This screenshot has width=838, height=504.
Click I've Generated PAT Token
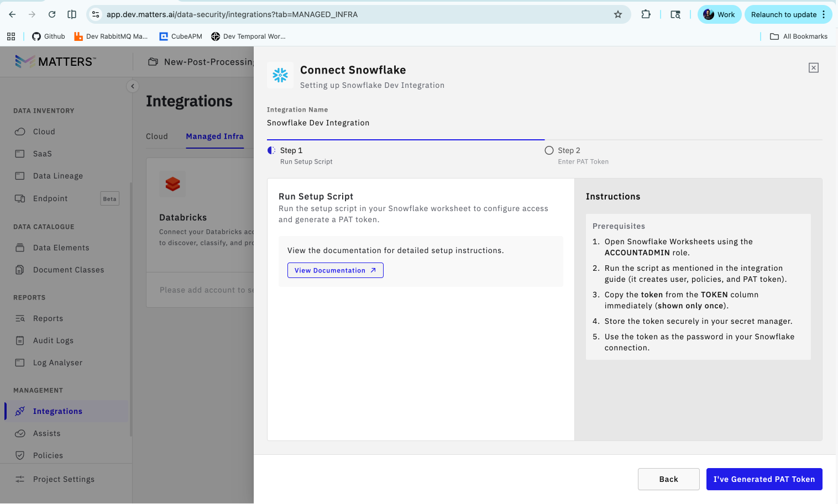764,479
